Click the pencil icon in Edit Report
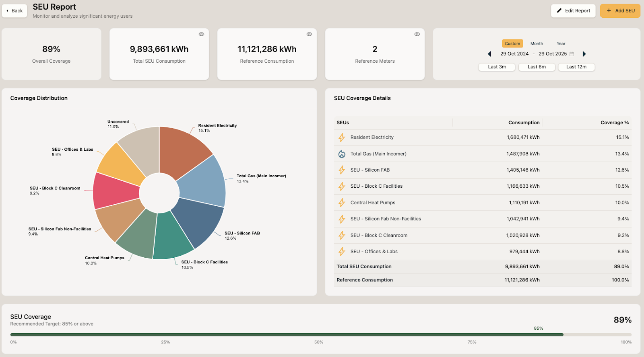Screen dimensions: 644x357 pos(559,11)
